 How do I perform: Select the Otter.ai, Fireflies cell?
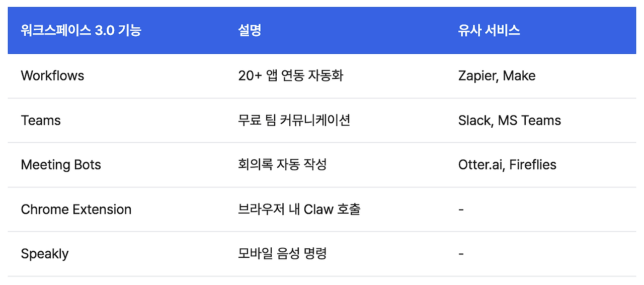507,165
